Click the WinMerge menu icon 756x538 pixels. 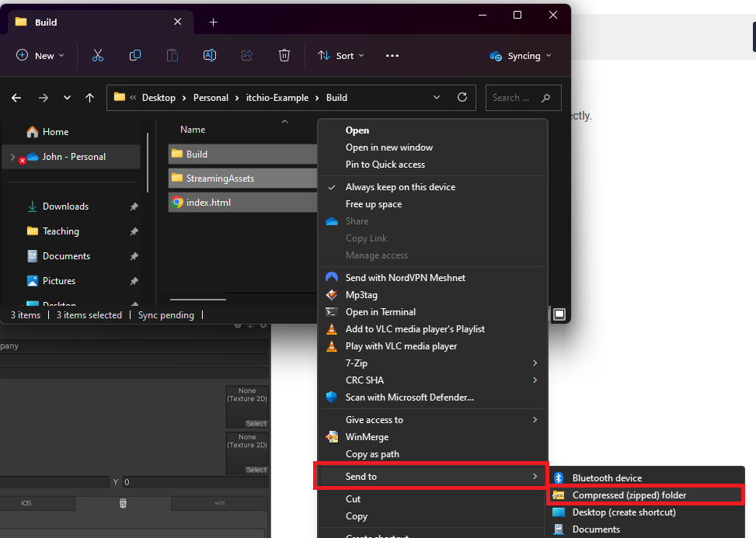332,437
